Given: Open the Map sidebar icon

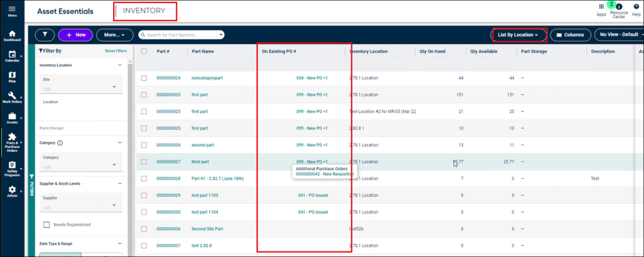Looking at the screenshot, I should (12, 74).
